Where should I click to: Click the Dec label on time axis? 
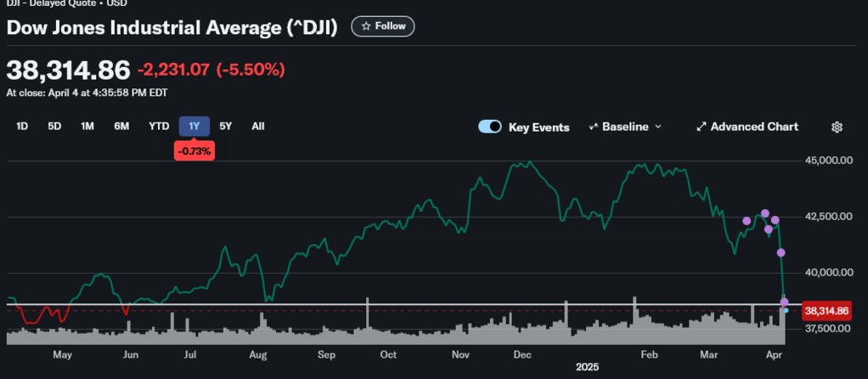coord(522,354)
